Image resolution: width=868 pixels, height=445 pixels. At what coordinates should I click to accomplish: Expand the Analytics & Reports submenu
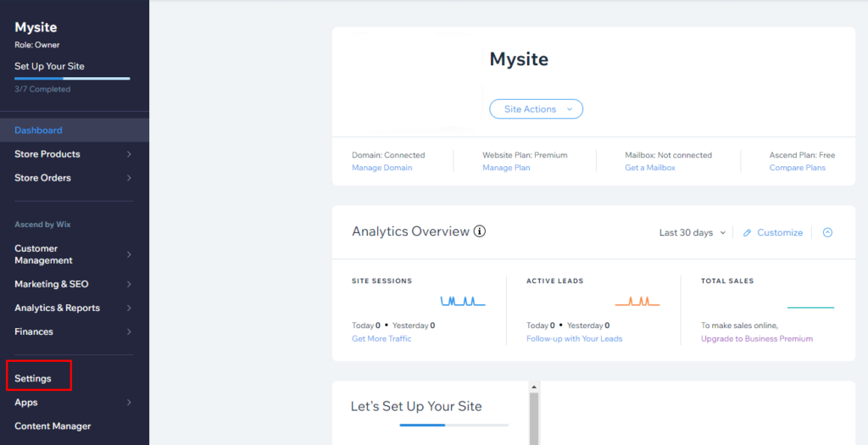pyautogui.click(x=129, y=308)
